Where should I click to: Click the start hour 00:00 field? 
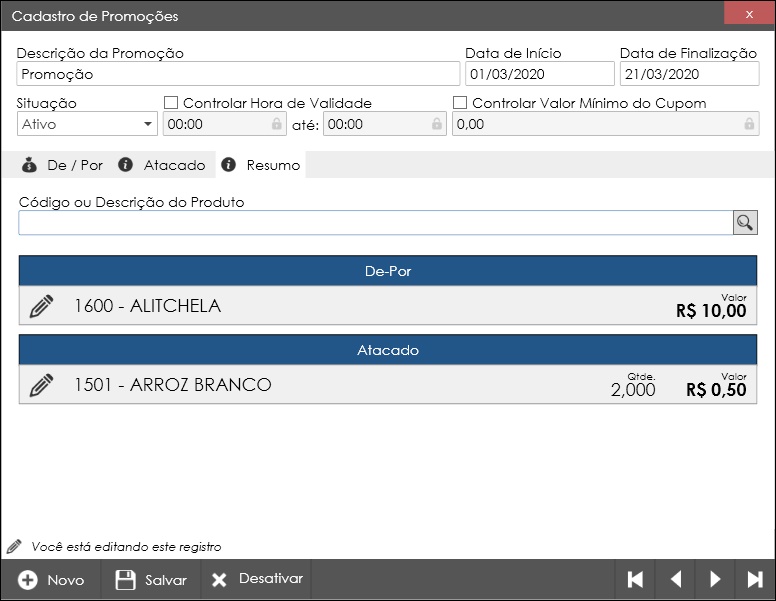point(225,124)
